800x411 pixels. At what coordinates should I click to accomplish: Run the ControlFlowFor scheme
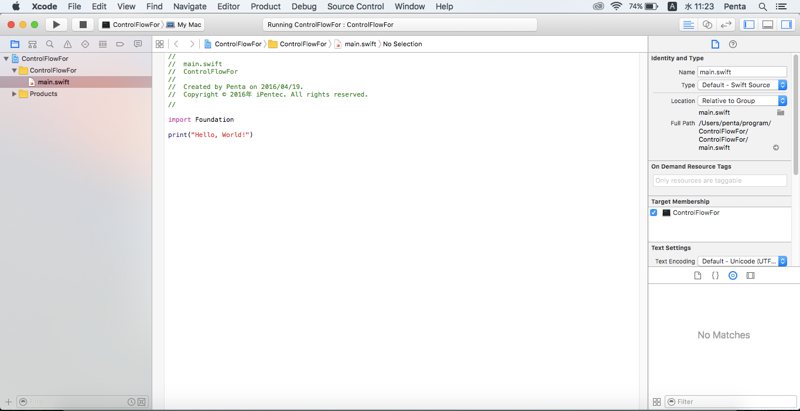click(x=56, y=24)
